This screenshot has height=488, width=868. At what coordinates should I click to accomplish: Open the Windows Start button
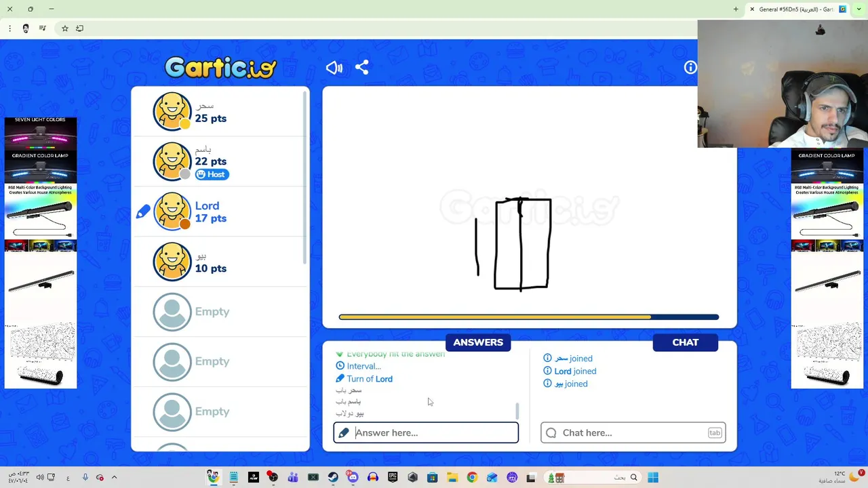(653, 477)
